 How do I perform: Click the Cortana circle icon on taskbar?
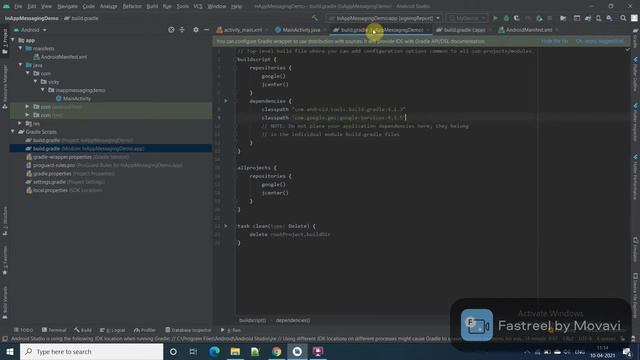173,351
